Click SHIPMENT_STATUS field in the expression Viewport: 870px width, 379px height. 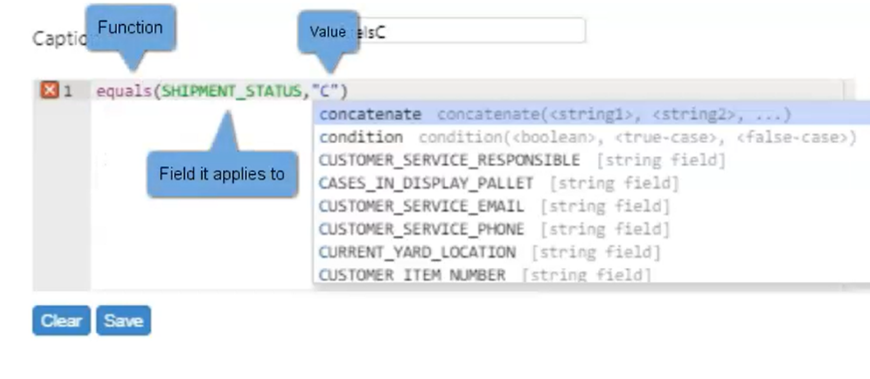click(231, 91)
